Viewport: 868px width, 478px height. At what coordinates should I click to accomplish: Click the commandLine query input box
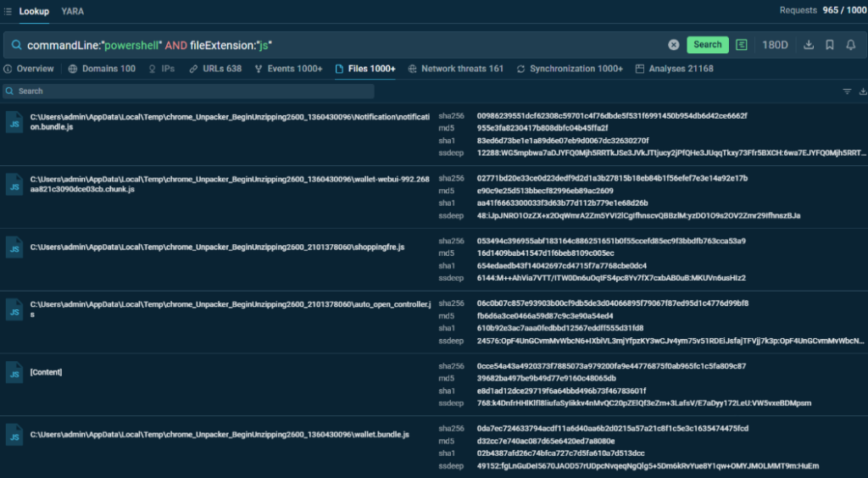(x=339, y=45)
